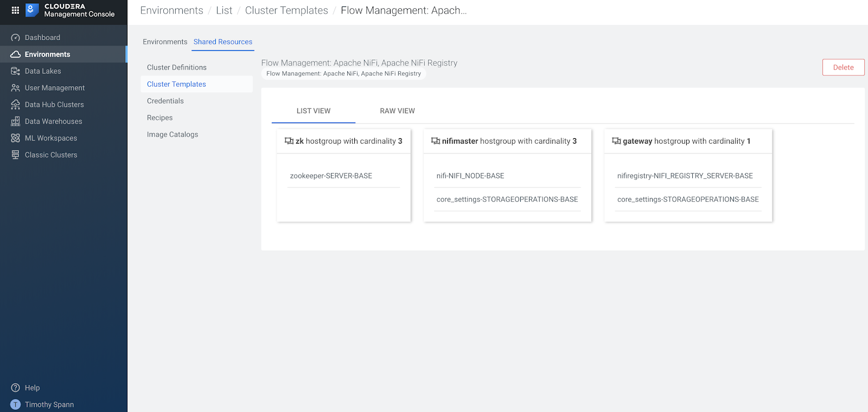868x412 pixels.
Task: Open Cluster Definitions in side list
Action: pyautogui.click(x=196, y=67)
